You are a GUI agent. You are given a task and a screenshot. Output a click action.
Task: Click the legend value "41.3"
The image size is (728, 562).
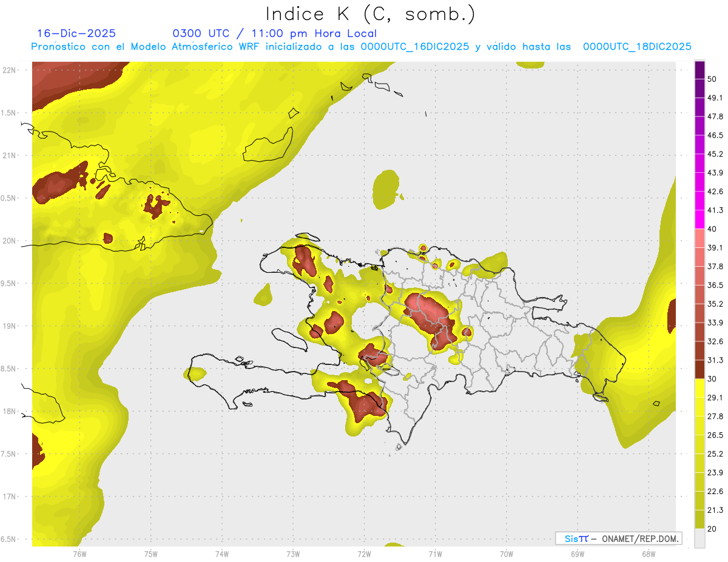coord(715,210)
